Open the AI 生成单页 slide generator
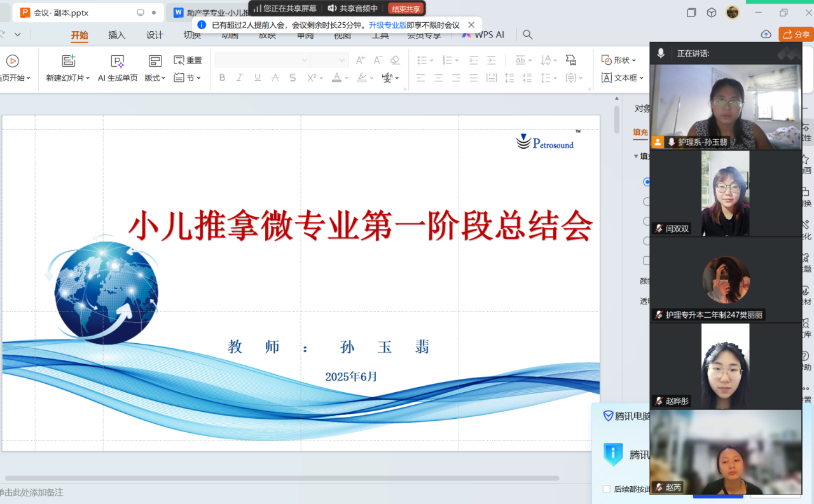Image resolution: width=814 pixels, height=504 pixels. [117, 61]
